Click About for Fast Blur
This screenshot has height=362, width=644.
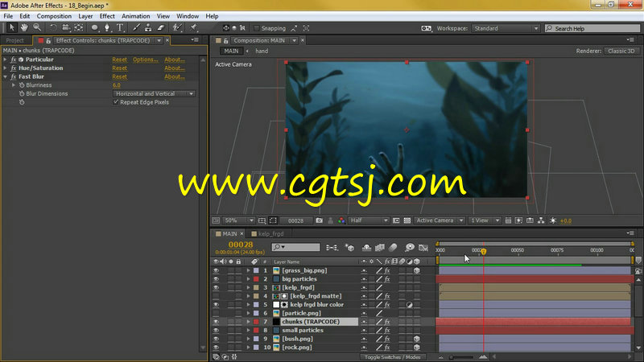175,76
